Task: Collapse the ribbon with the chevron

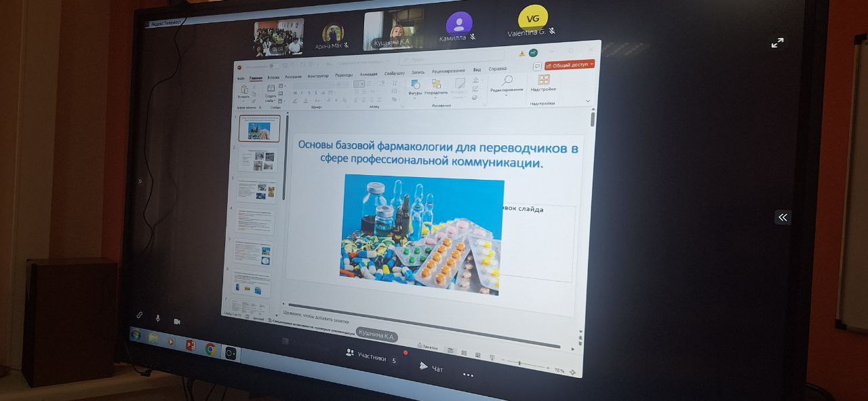Action: pos(588,101)
